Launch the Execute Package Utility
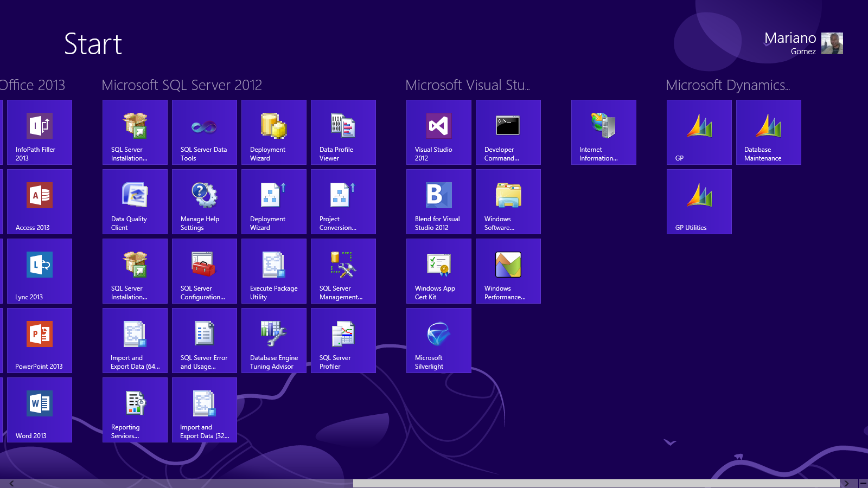This screenshot has width=868, height=488. coord(273,271)
